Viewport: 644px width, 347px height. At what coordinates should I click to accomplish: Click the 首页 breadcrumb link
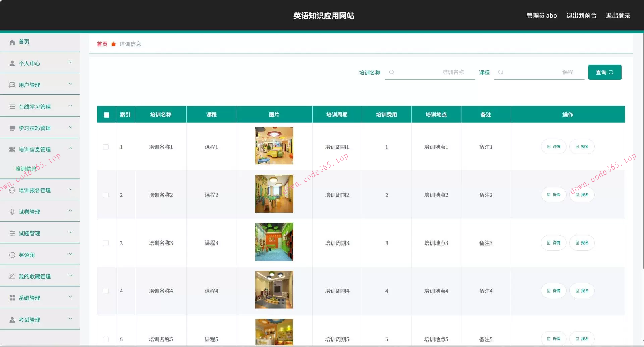102,44
